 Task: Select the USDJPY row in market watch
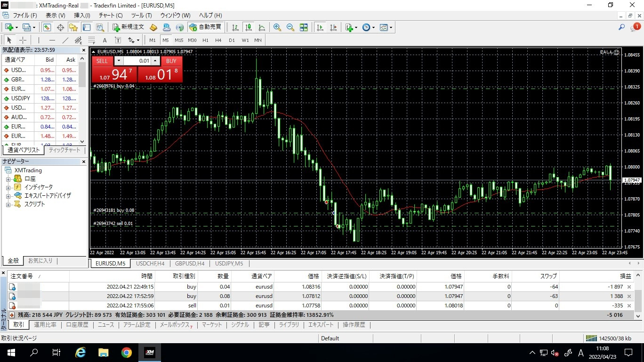[x=40, y=98]
